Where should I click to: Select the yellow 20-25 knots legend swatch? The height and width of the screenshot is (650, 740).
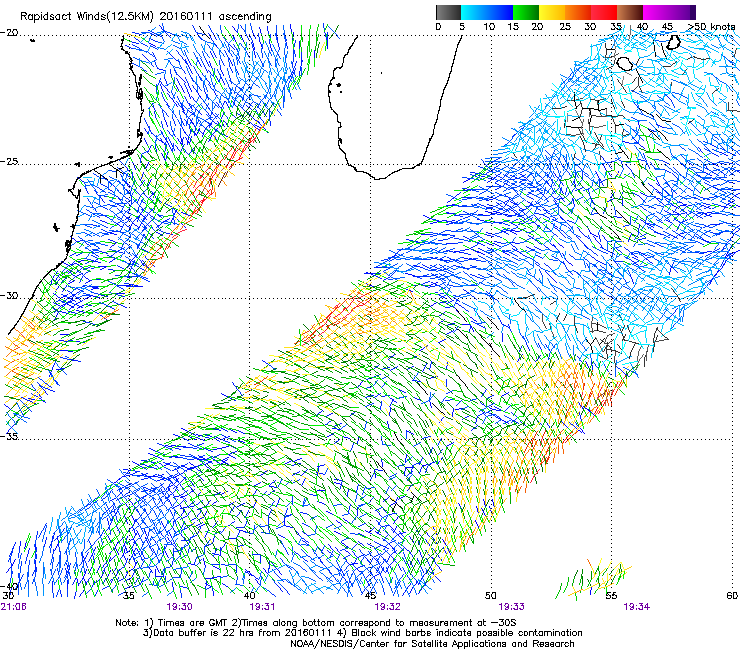(552, 12)
